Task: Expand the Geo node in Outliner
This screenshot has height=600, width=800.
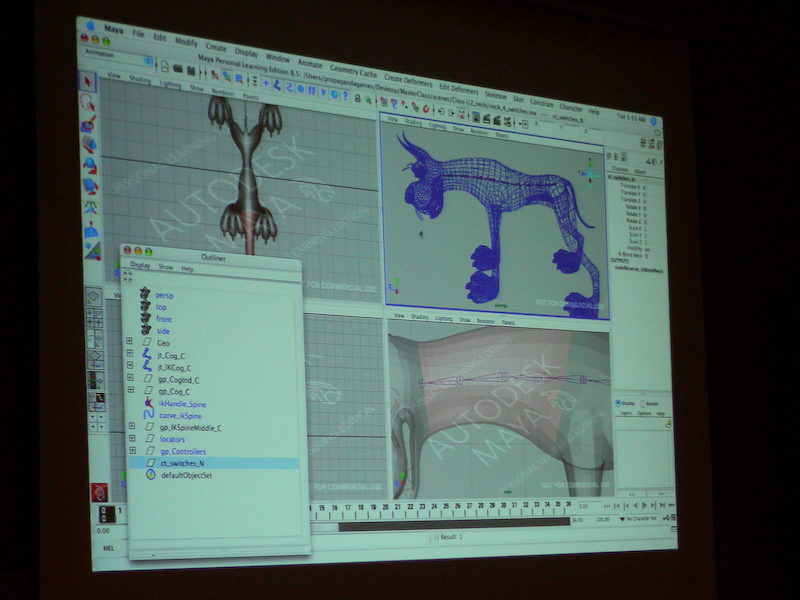Action: [x=129, y=341]
